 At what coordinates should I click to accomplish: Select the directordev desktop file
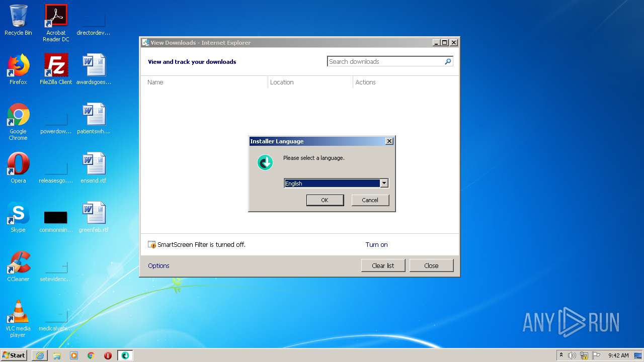pos(94,20)
